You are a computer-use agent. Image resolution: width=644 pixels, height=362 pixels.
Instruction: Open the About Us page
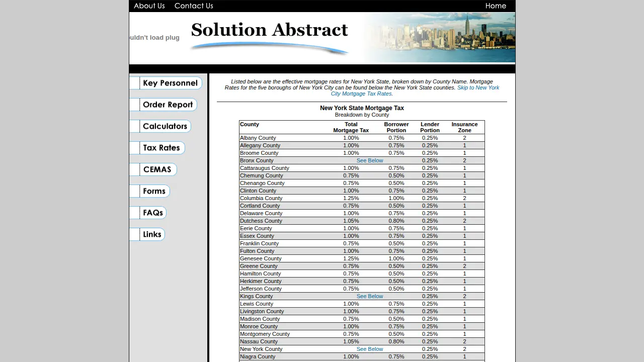tap(149, 6)
